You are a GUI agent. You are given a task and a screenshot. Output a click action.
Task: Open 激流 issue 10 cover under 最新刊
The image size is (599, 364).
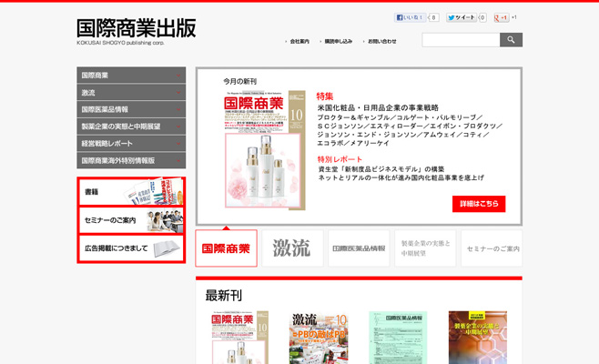(x=319, y=338)
